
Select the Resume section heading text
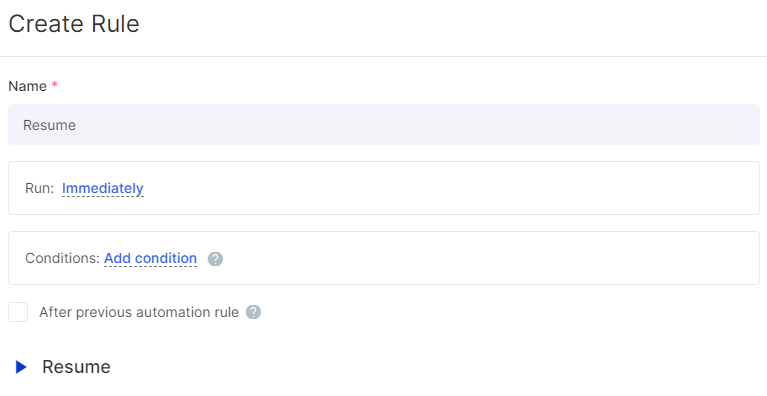click(76, 367)
